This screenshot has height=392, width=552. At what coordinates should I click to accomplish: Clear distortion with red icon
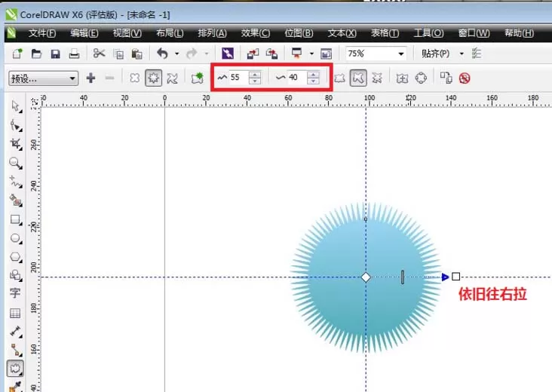tap(465, 78)
